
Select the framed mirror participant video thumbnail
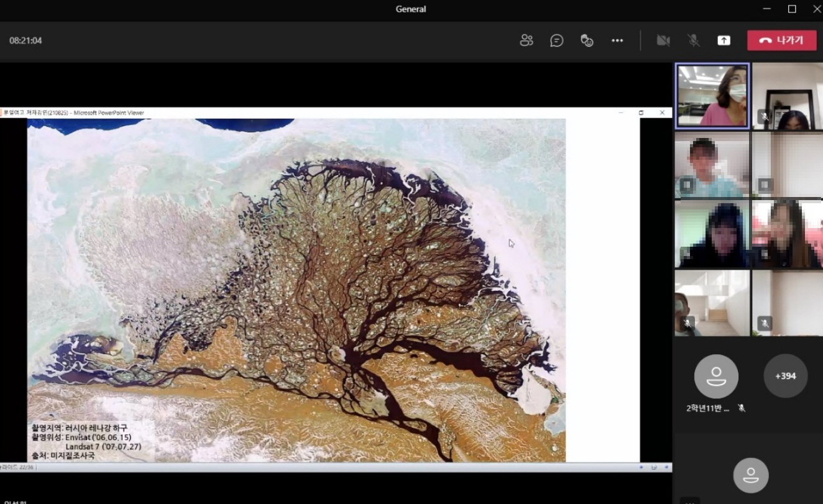[787, 96]
